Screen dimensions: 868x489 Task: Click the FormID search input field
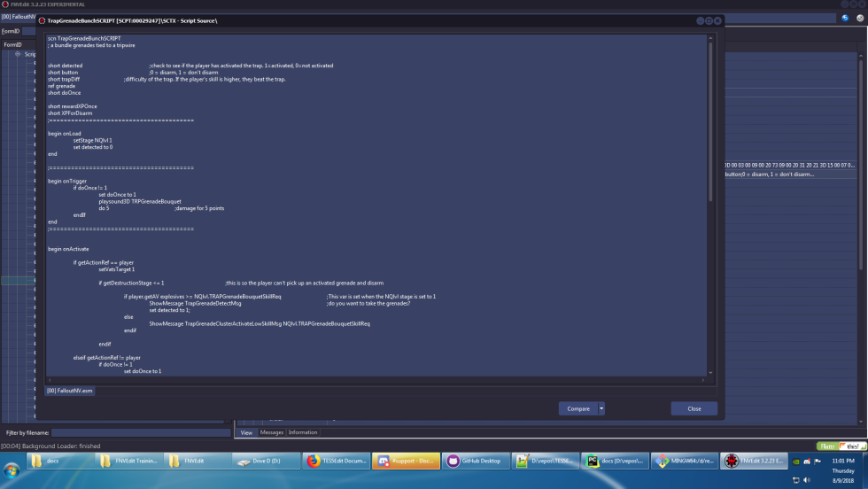pyautogui.click(x=28, y=31)
